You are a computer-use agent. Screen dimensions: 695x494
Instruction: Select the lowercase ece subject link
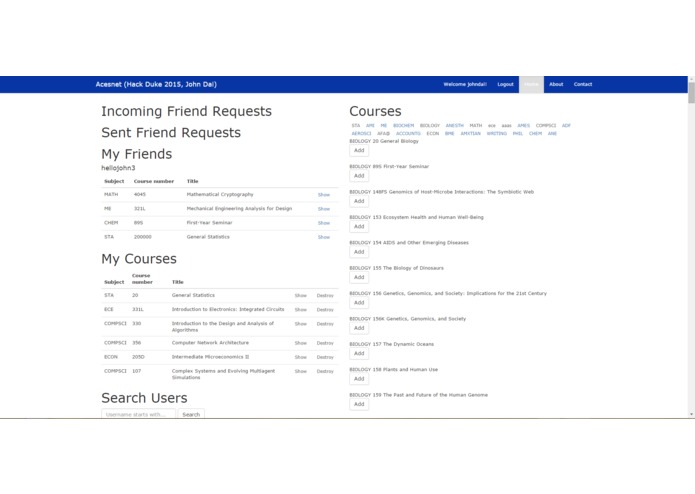(492, 125)
